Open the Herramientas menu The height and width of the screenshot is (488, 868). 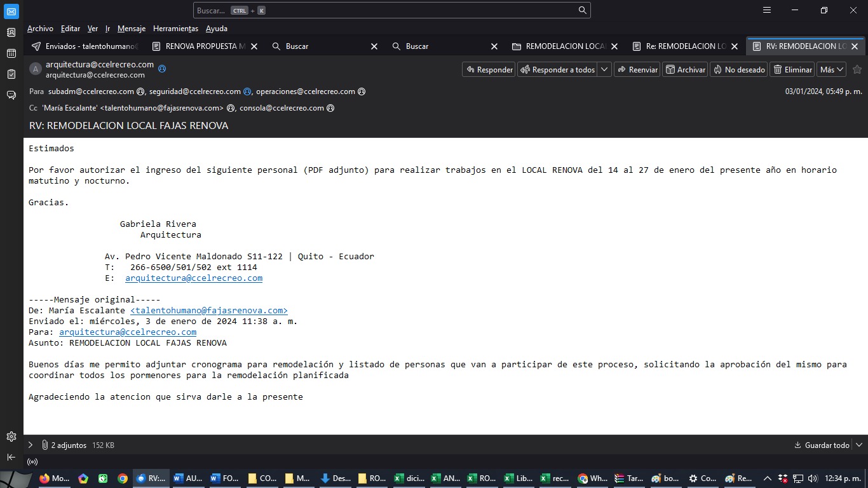[175, 29]
